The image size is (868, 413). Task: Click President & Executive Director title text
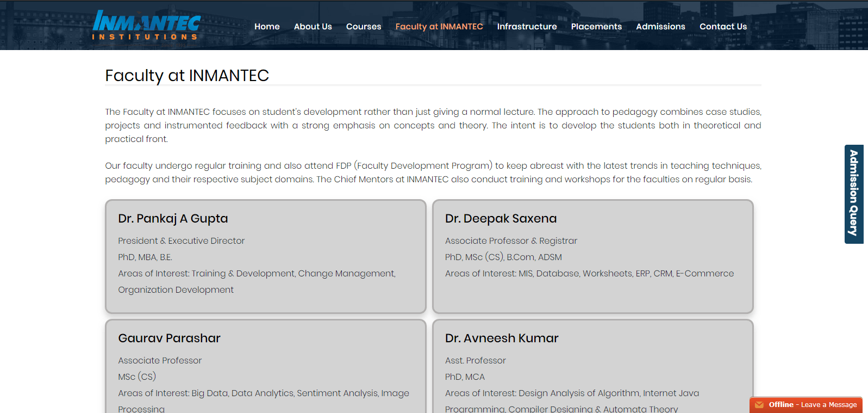pos(181,241)
